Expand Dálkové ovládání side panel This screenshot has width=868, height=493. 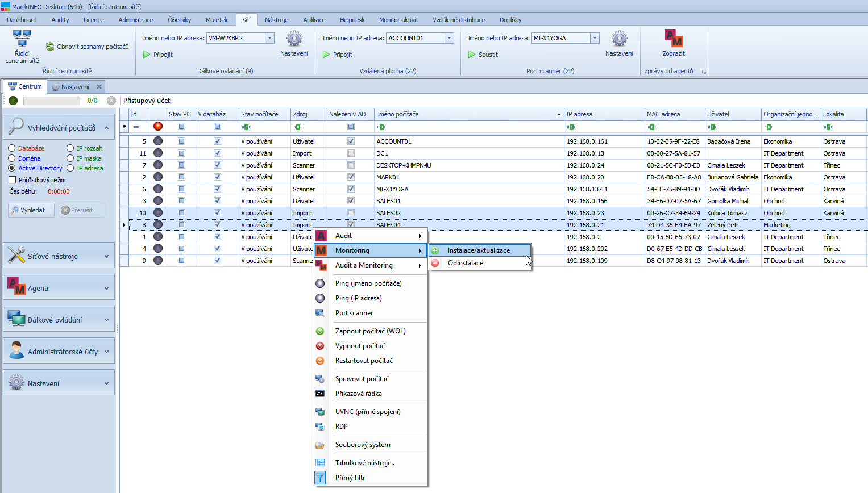pos(107,320)
